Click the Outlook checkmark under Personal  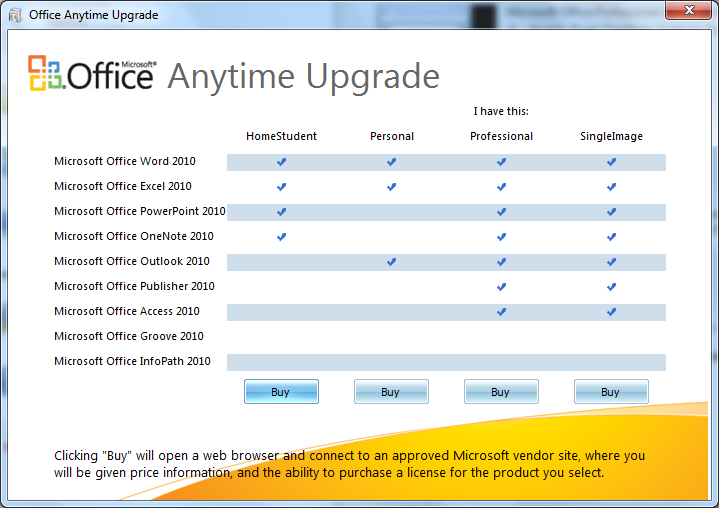392,262
